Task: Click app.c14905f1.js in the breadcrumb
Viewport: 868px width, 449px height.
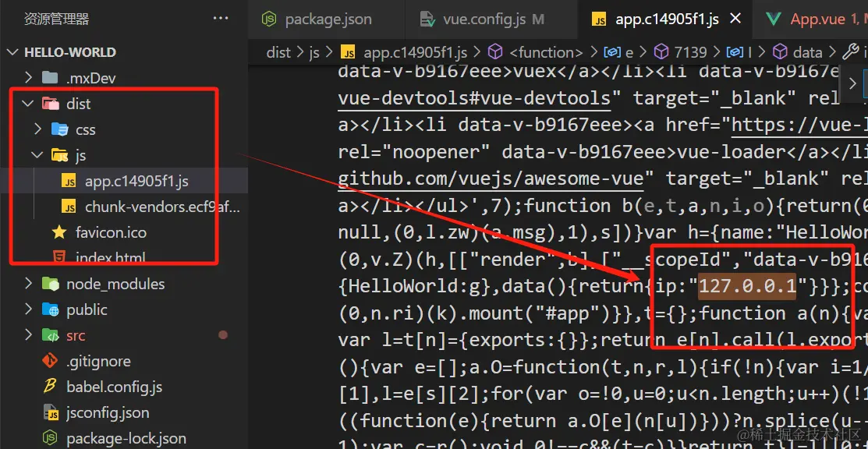Action: coord(415,52)
